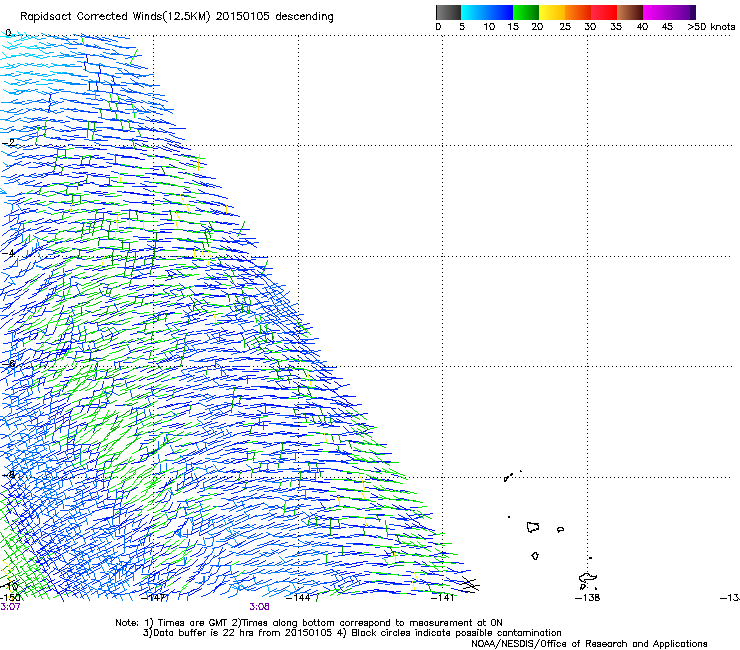
Task: Click the '-147' longitude label
Action: (154, 598)
